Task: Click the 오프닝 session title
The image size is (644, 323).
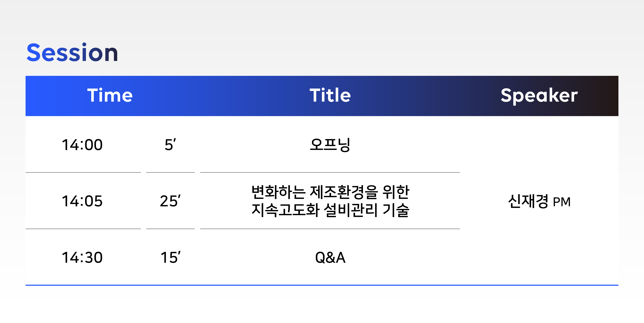Action: [x=330, y=144]
